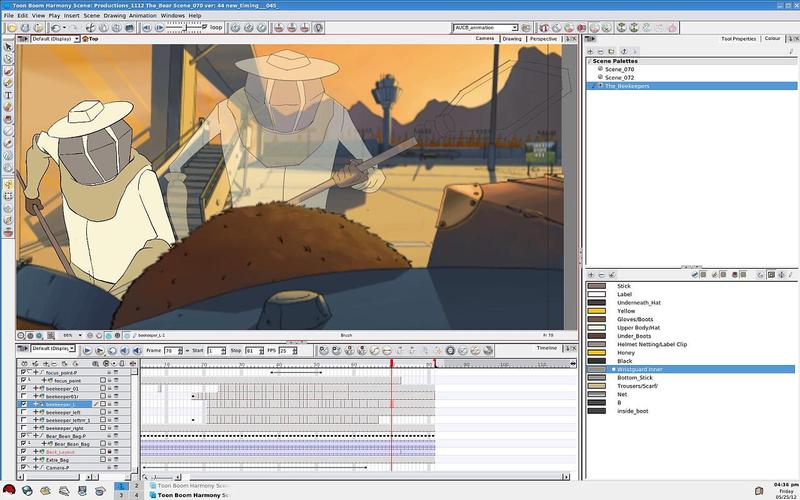800x500 pixels.
Task: Select the Honey colour swatch
Action: (596, 353)
